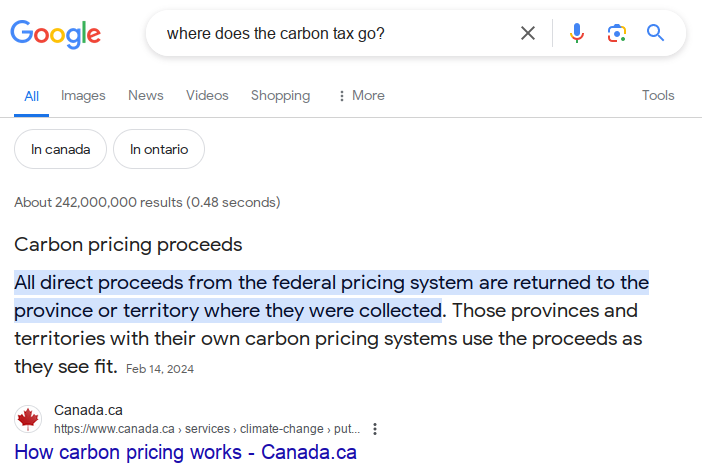
Task: Click the Canada.ca site name
Action: click(x=88, y=410)
